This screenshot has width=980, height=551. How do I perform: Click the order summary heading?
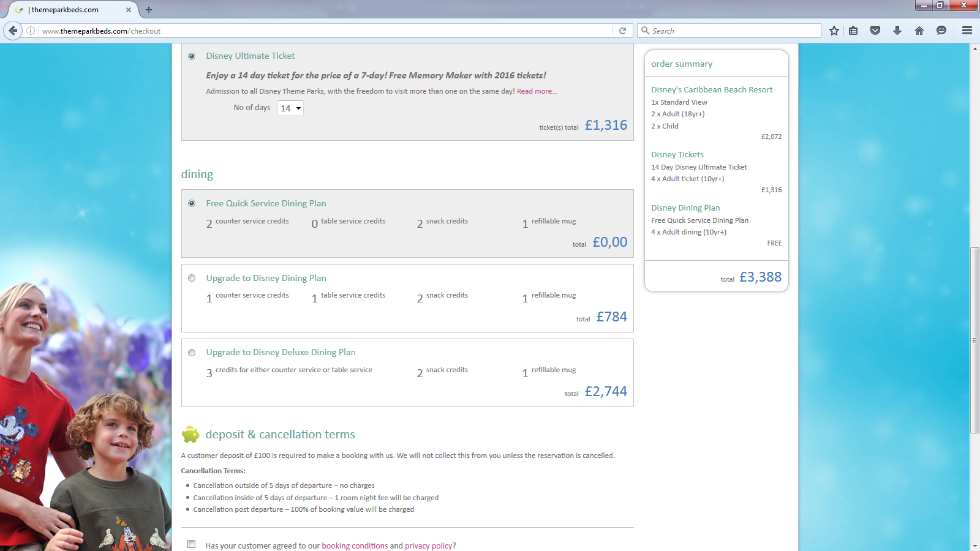pos(682,64)
